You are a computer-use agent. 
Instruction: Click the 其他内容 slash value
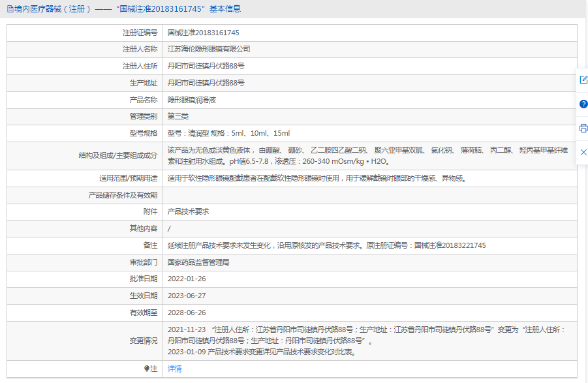[x=169, y=228]
